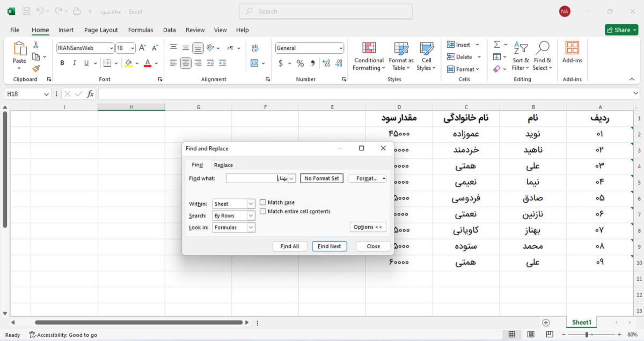Screen dimensions: 644x341
Task: Click the Merge & Center icon
Action: (x=254, y=63)
